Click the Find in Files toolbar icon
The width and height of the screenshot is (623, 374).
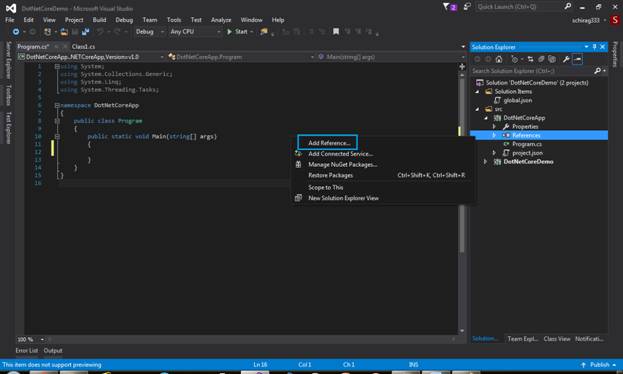click(264, 31)
